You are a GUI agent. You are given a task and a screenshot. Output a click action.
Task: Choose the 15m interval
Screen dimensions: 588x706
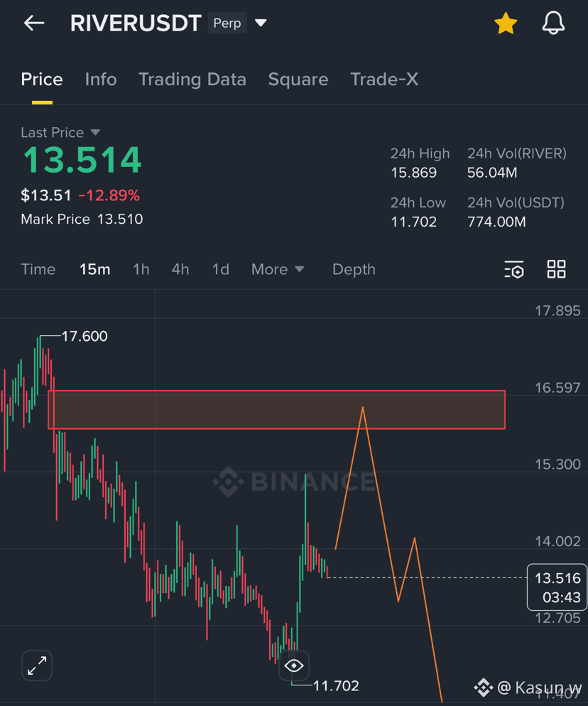pos(95,269)
